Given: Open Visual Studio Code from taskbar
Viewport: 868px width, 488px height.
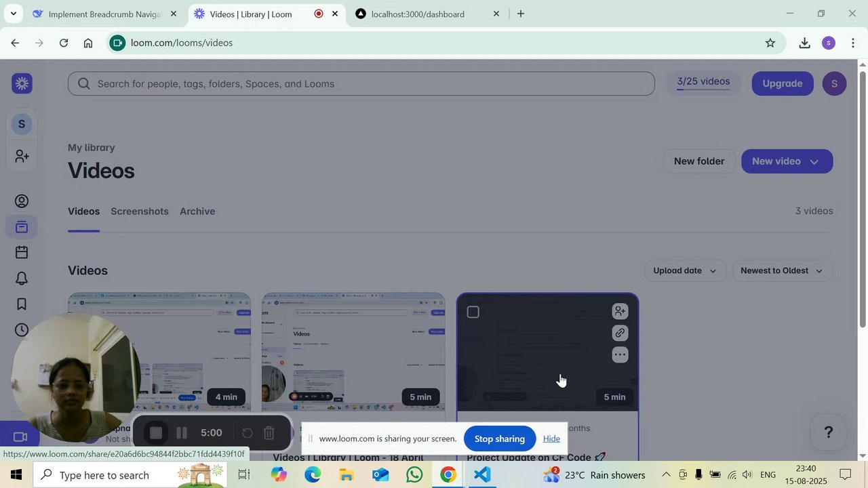Looking at the screenshot, I should [x=482, y=474].
